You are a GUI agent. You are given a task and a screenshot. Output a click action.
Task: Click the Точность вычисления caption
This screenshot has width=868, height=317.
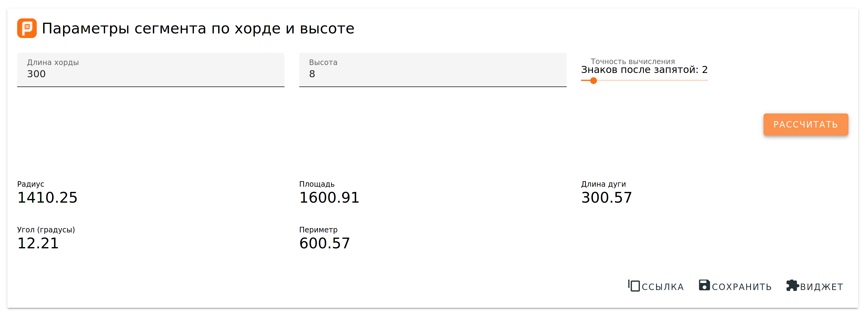point(632,61)
